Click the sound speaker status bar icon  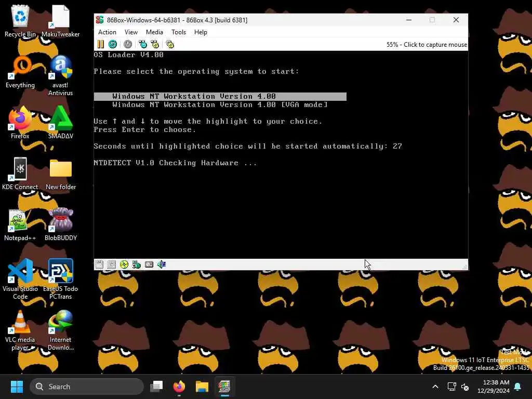(162, 264)
